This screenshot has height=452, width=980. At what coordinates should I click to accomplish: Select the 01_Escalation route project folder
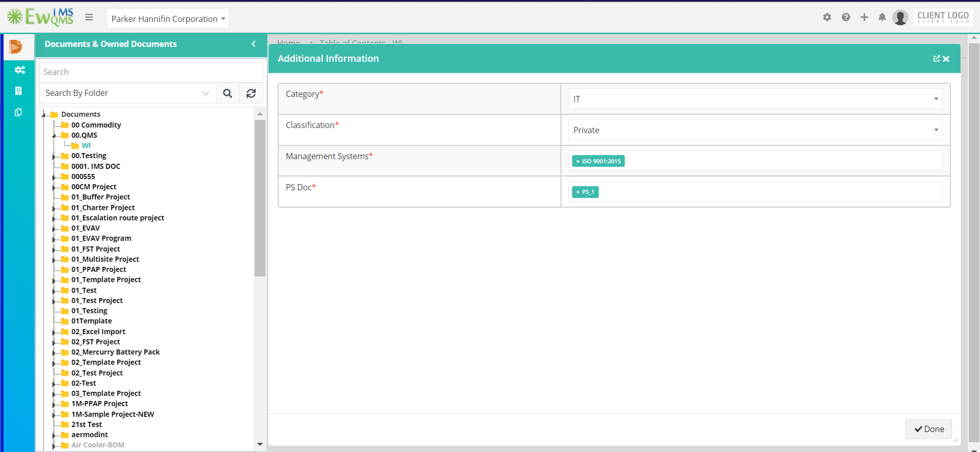click(x=118, y=218)
